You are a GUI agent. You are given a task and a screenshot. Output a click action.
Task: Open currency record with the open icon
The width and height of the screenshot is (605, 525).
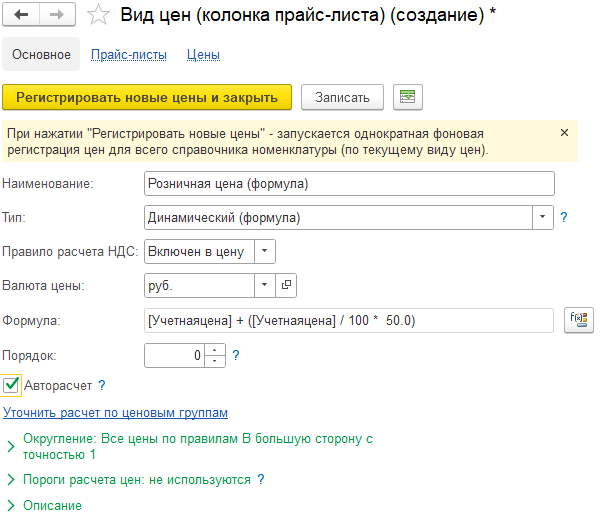click(x=286, y=285)
